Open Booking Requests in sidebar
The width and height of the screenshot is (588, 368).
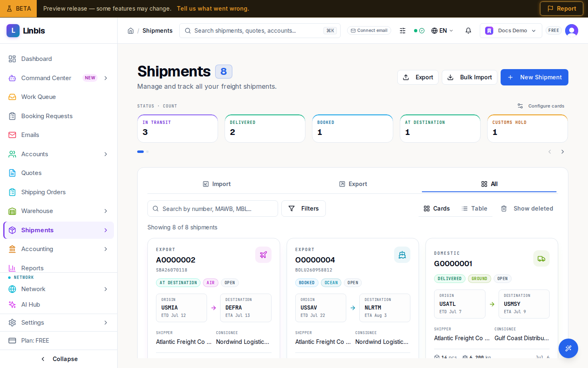coord(58,116)
